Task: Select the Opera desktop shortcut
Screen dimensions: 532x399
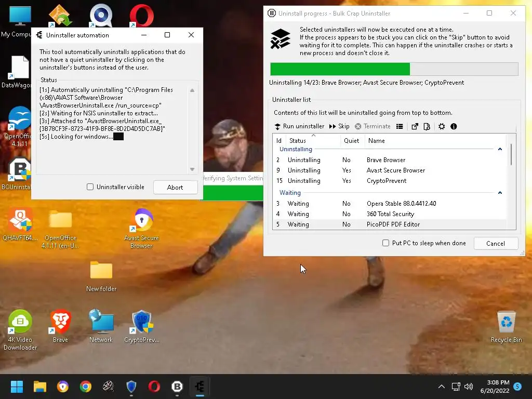Action: tap(141, 16)
